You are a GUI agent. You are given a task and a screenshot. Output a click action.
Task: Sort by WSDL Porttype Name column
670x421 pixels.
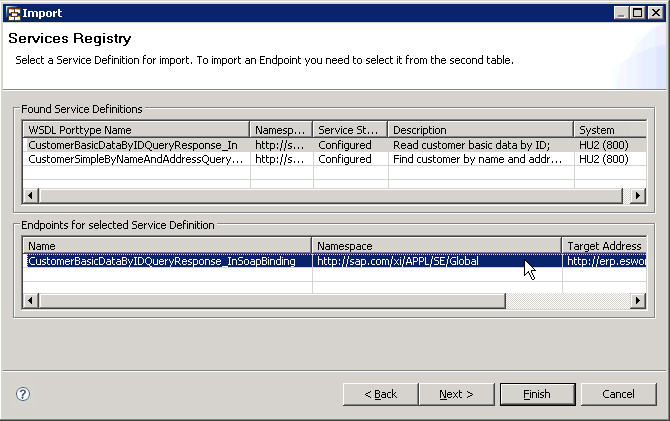136,130
